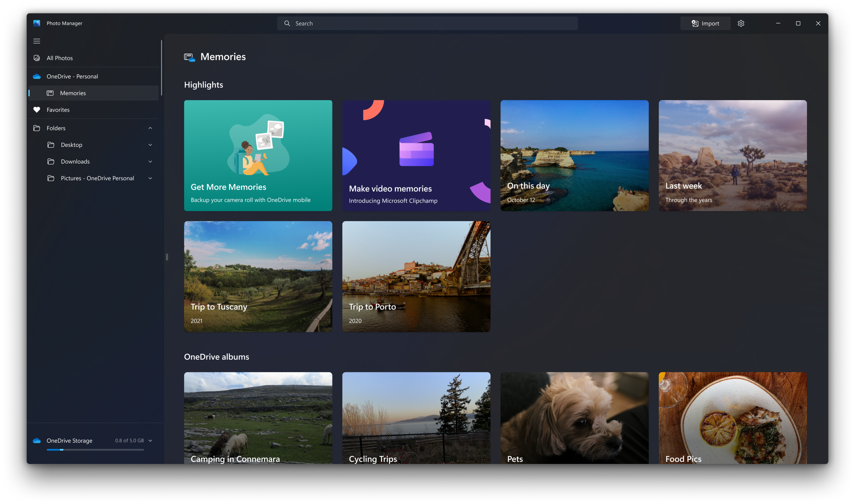This screenshot has height=504, width=855.
Task: Click the All Photos camera icon
Action: coord(37,58)
